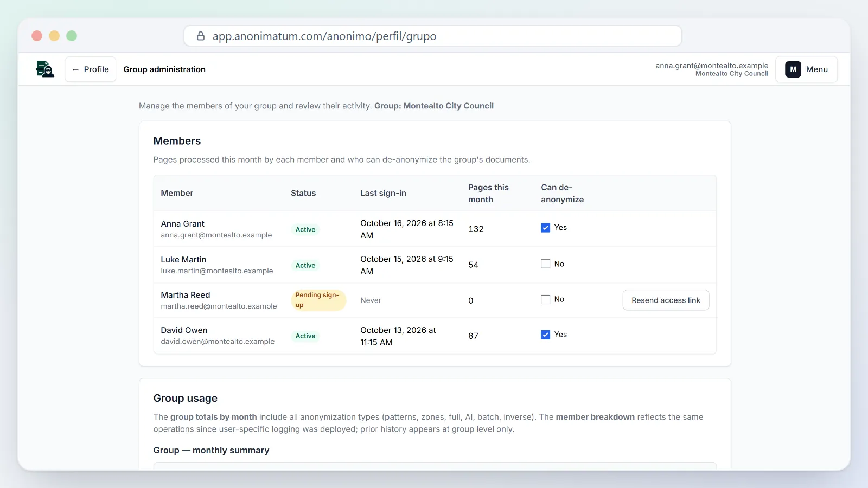Click the Can de-anonymize column header
868x488 pixels.
pyautogui.click(x=562, y=194)
